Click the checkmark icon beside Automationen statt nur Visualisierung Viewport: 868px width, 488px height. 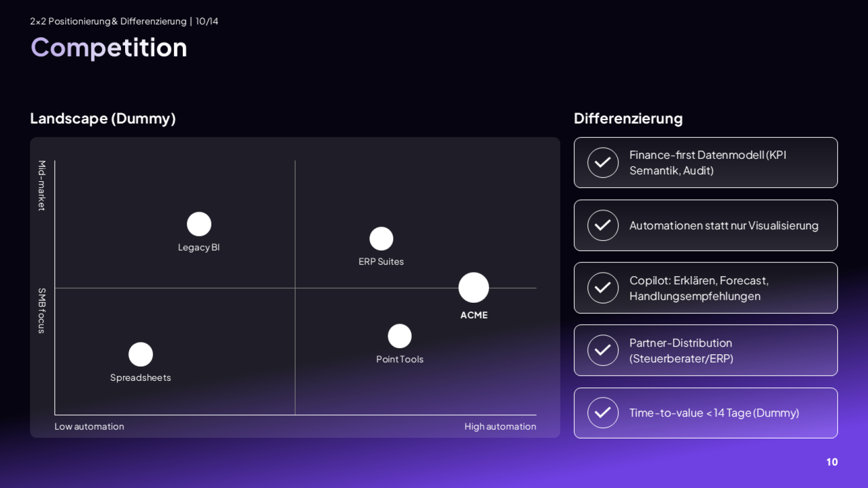pyautogui.click(x=603, y=225)
